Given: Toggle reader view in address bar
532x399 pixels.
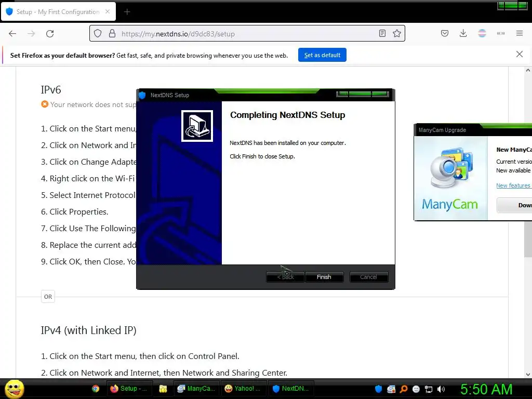Looking at the screenshot, I should (x=382, y=34).
